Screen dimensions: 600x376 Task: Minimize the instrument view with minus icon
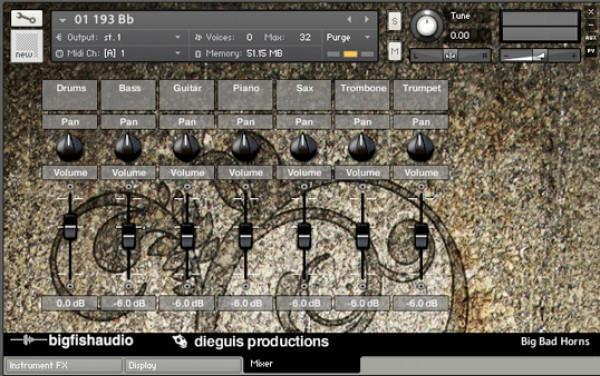(x=591, y=25)
